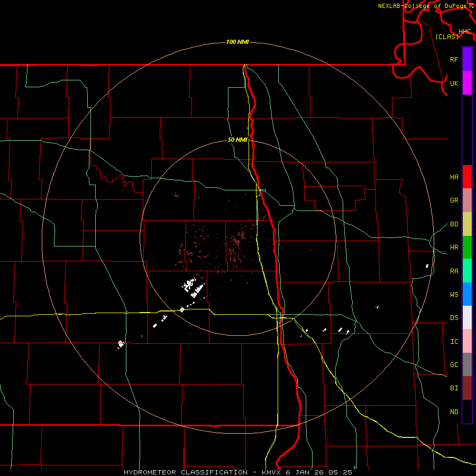Viewport: 476px width, 476px height.
Task: Select the WS blue legend swatch
Action: (467, 294)
